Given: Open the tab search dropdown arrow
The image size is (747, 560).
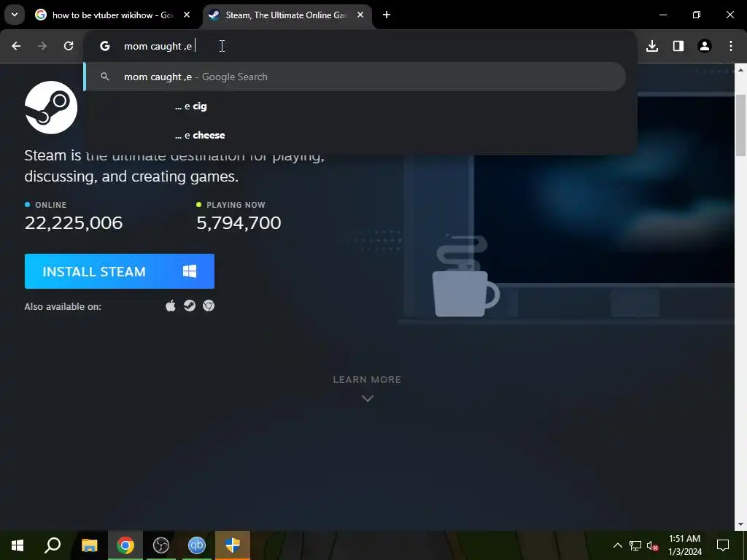Looking at the screenshot, I should click(x=15, y=15).
